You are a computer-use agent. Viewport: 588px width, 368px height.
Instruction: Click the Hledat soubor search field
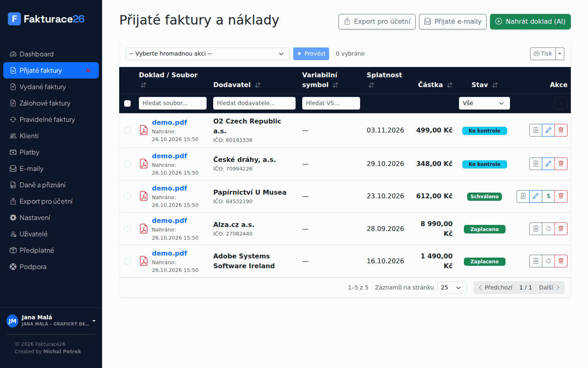click(x=173, y=103)
